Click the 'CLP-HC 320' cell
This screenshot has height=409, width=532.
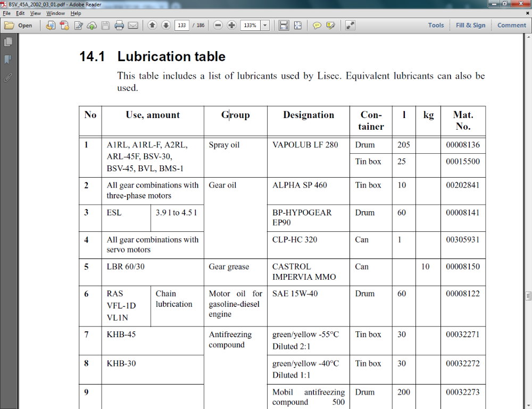[x=295, y=240]
